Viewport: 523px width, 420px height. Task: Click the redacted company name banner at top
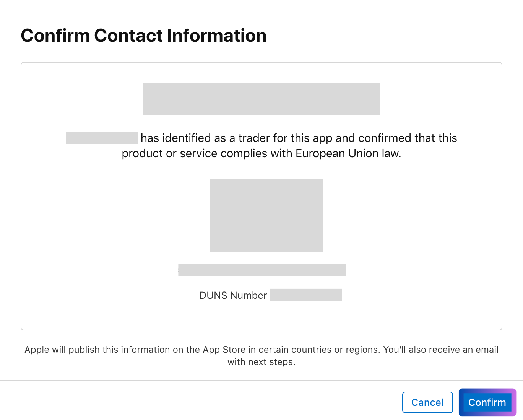(x=261, y=99)
